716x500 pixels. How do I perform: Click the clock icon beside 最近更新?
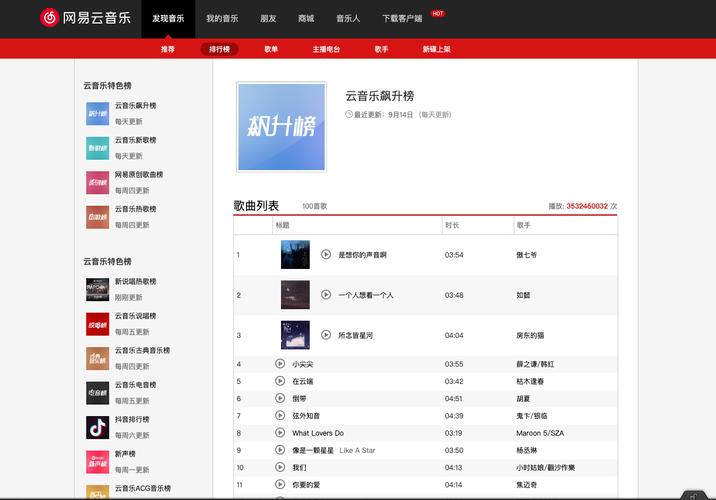349,114
